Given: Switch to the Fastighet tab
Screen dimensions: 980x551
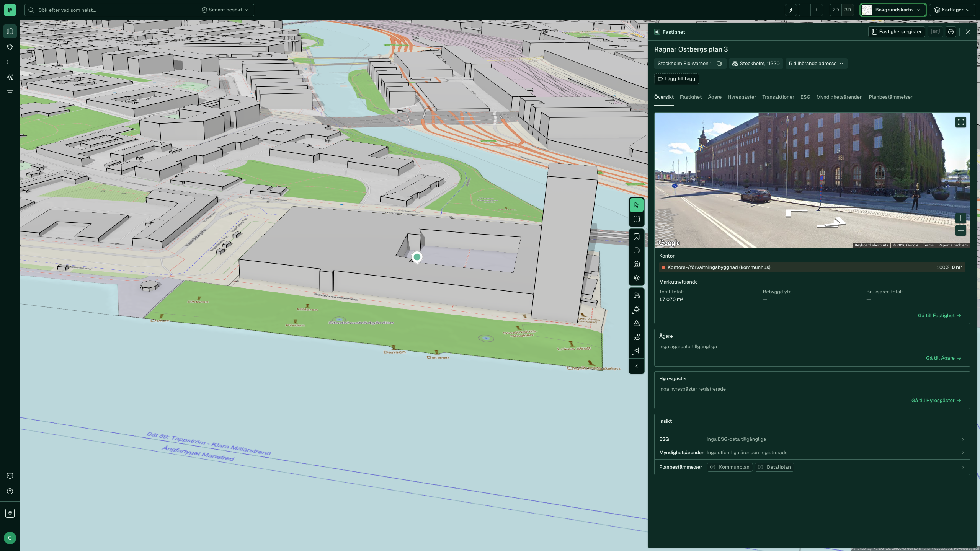Looking at the screenshot, I should point(691,97).
